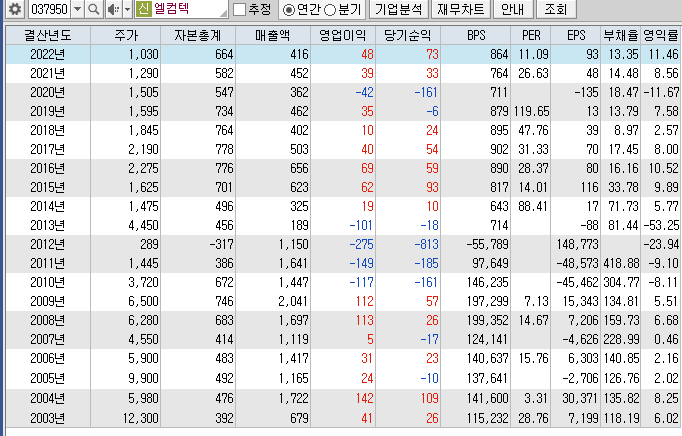Image resolution: width=682 pixels, height=436 pixels.
Task: Click the 당기순익 column header
Action: [x=408, y=35]
